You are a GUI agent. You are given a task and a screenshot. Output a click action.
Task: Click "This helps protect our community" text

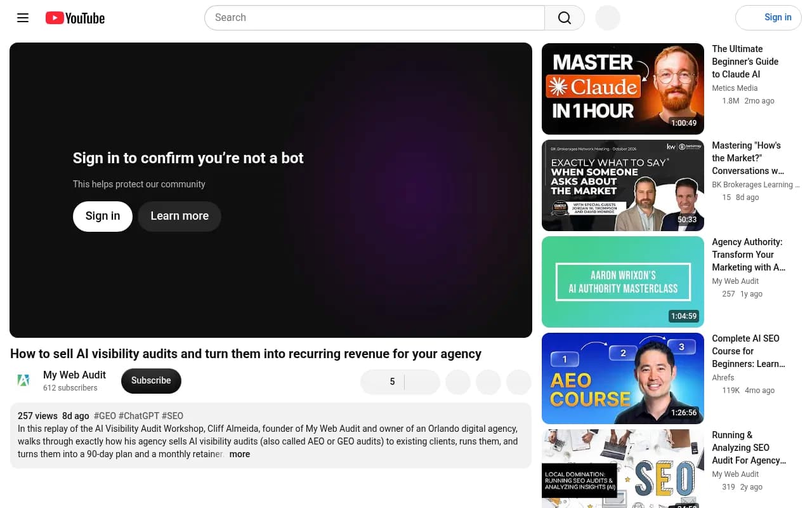coord(139,184)
